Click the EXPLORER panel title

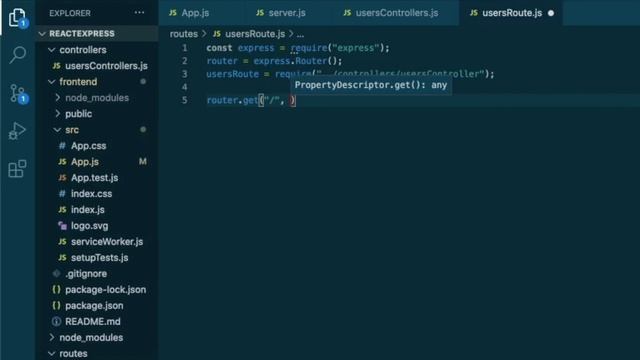tap(70, 13)
